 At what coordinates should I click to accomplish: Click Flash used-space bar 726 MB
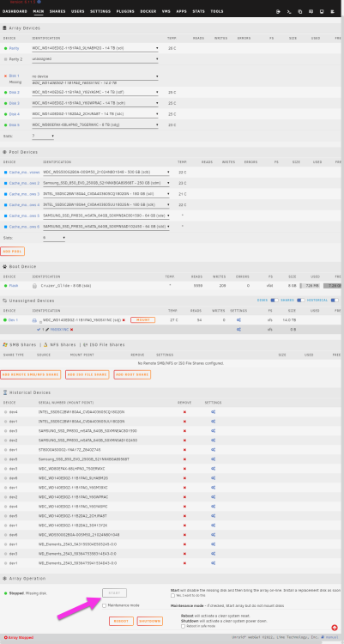point(311,285)
